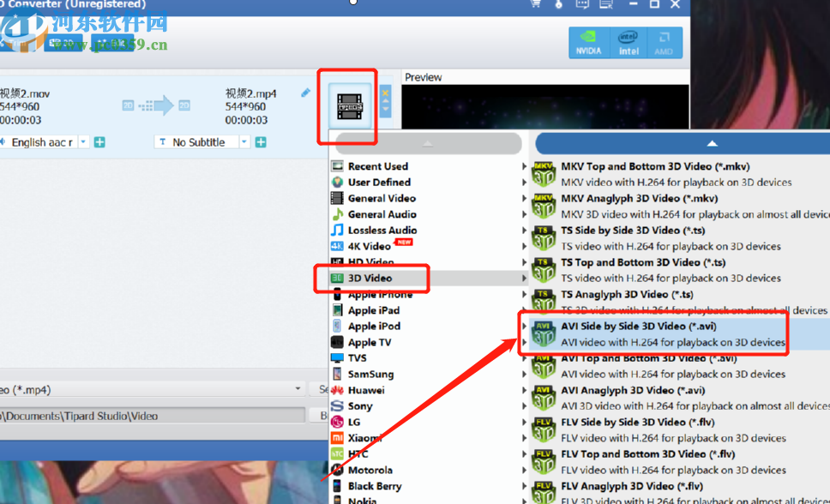Click the Apple TV category icon

(x=337, y=342)
